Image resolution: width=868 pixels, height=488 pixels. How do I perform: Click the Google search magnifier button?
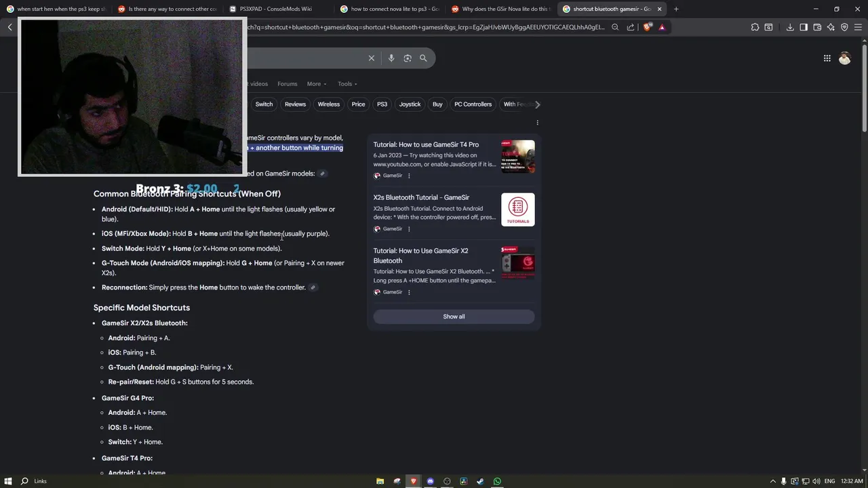(x=423, y=58)
